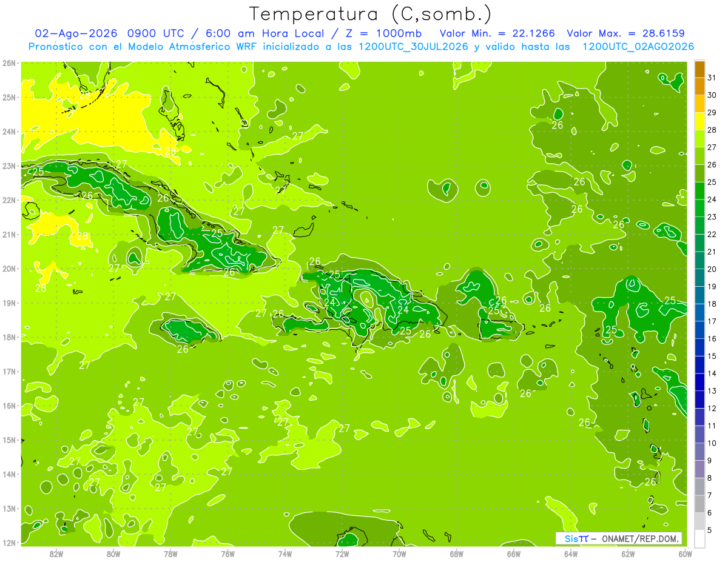Click the longitude label 62W
728x562 pixels.
[x=628, y=554]
